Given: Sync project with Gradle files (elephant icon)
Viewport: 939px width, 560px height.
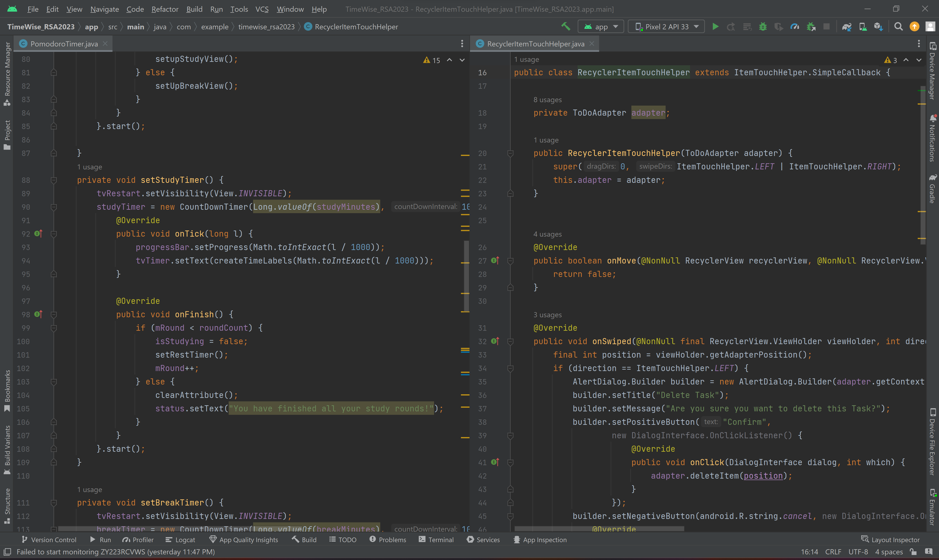Looking at the screenshot, I should coord(847,26).
